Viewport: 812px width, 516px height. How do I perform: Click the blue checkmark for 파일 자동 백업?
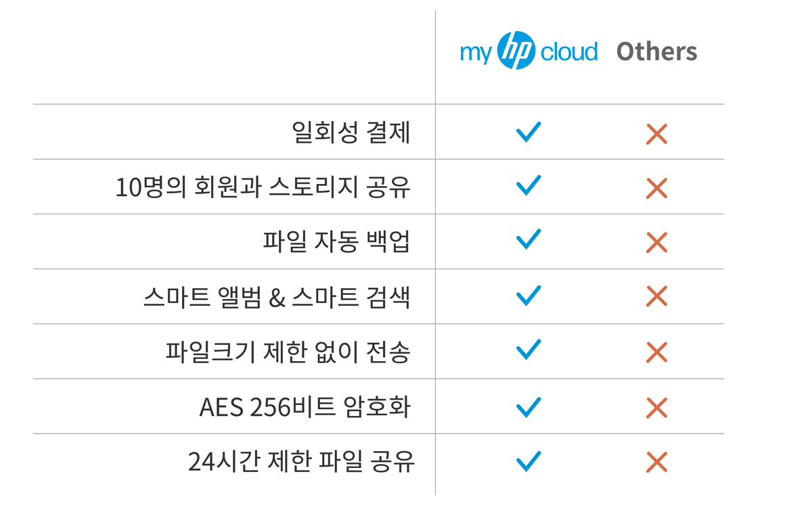tap(528, 239)
